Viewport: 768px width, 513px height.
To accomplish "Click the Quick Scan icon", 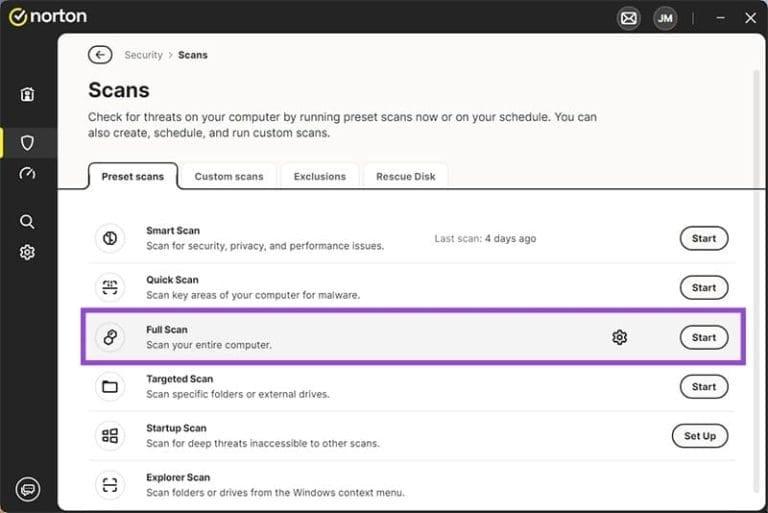I will [110, 288].
